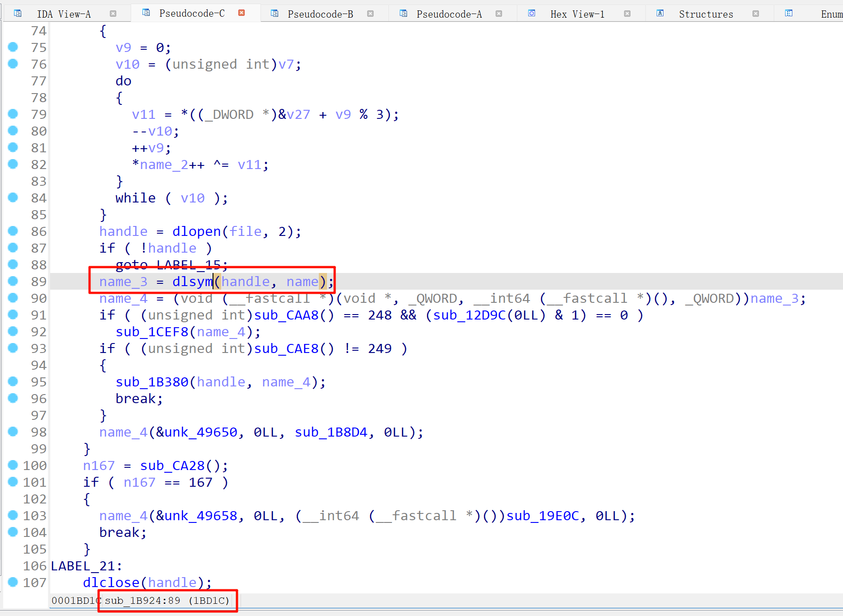Screen dimensions: 843x616
Task: Click the Structures tab icon
Action: tap(660, 14)
